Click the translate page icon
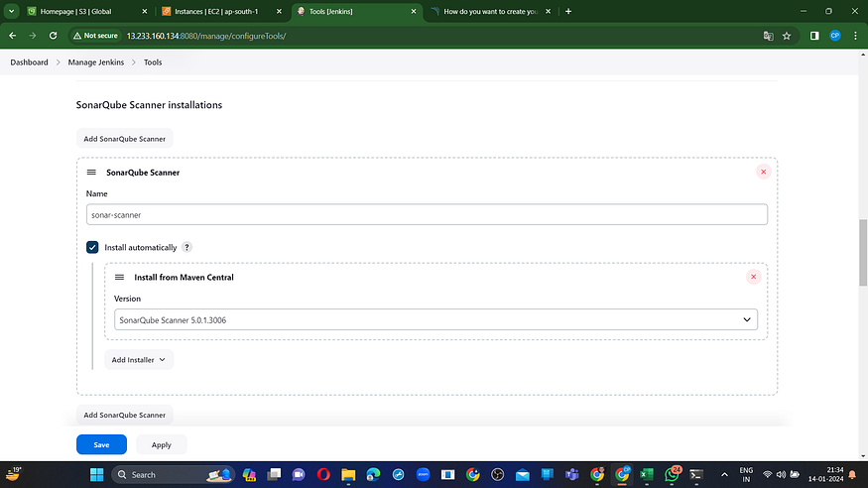868x488 pixels. 769,36
